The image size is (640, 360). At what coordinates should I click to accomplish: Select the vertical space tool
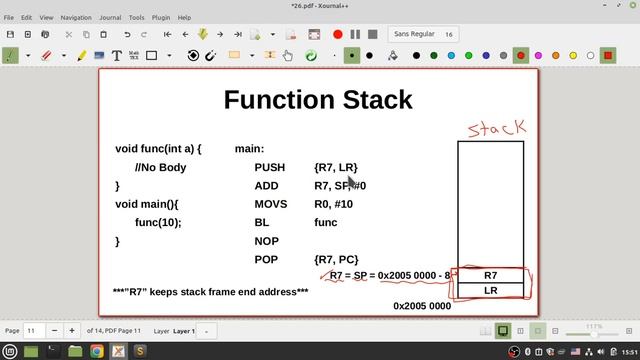click(270, 55)
